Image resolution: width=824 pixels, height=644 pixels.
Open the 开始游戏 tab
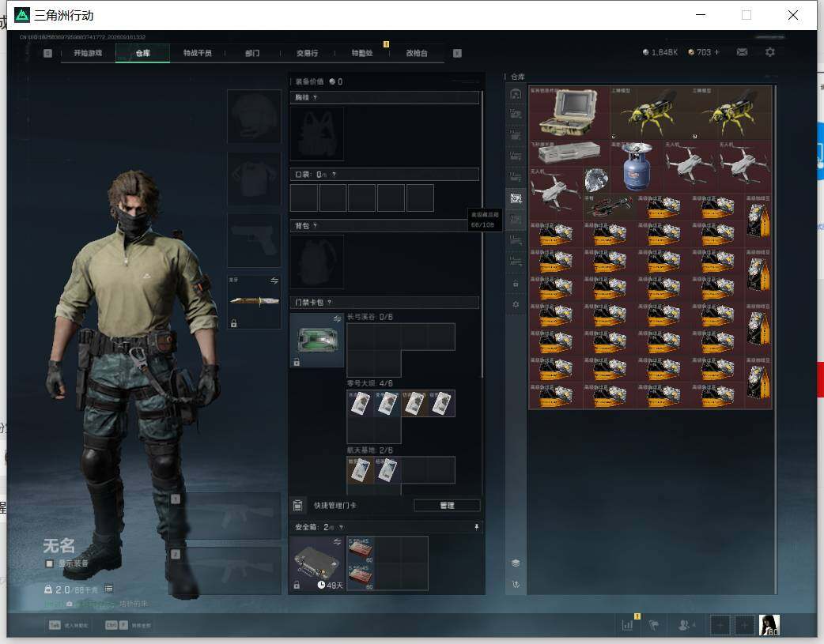[x=88, y=53]
